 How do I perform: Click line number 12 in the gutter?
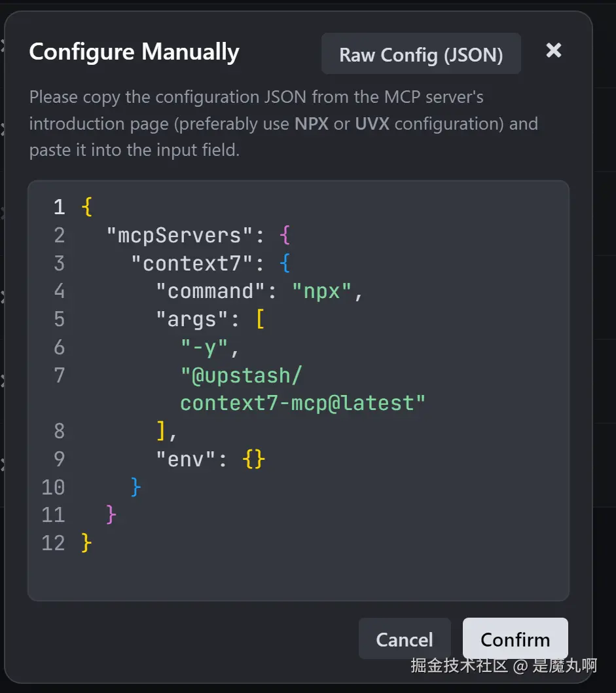(53, 543)
